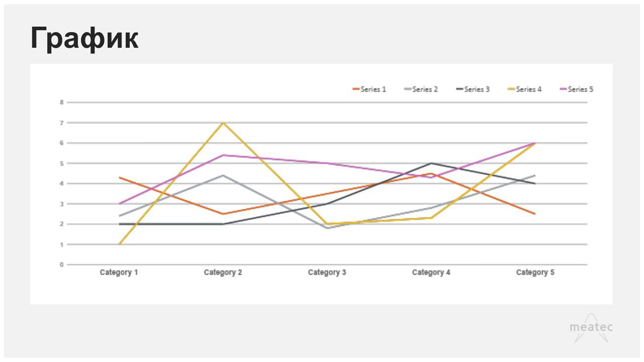The height and width of the screenshot is (362, 644).
Task: Click the Category 4 axis label
Action: [x=431, y=272]
